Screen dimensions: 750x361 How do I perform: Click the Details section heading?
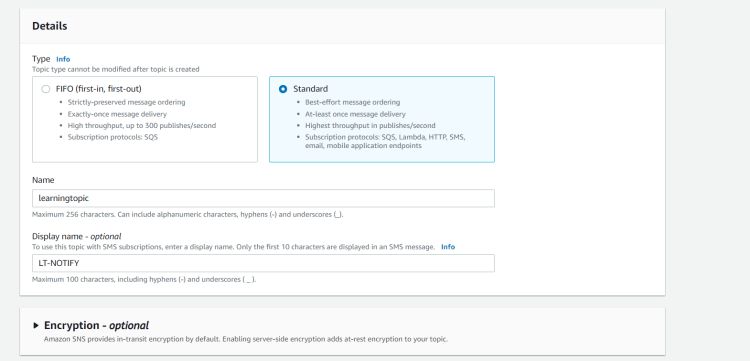coord(50,26)
